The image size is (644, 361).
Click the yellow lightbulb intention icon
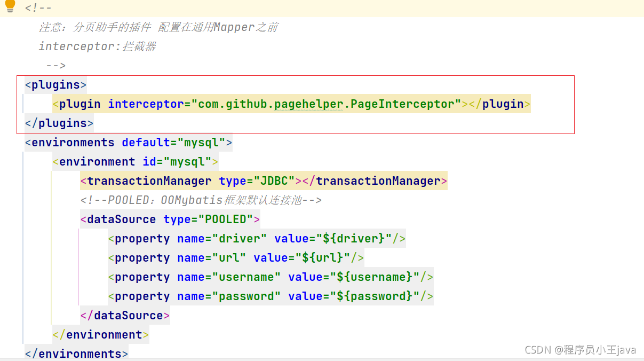(10, 5)
